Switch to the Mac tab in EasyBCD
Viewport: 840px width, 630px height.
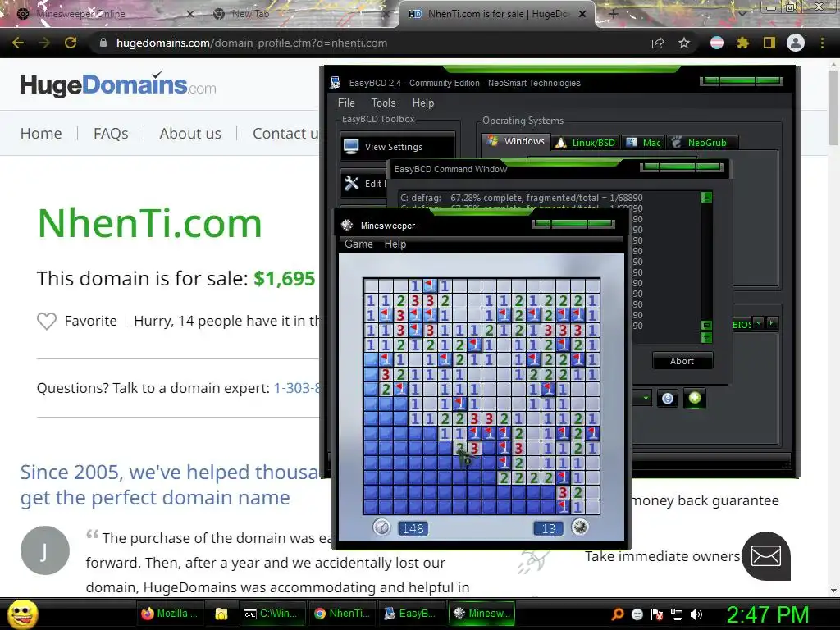click(643, 143)
